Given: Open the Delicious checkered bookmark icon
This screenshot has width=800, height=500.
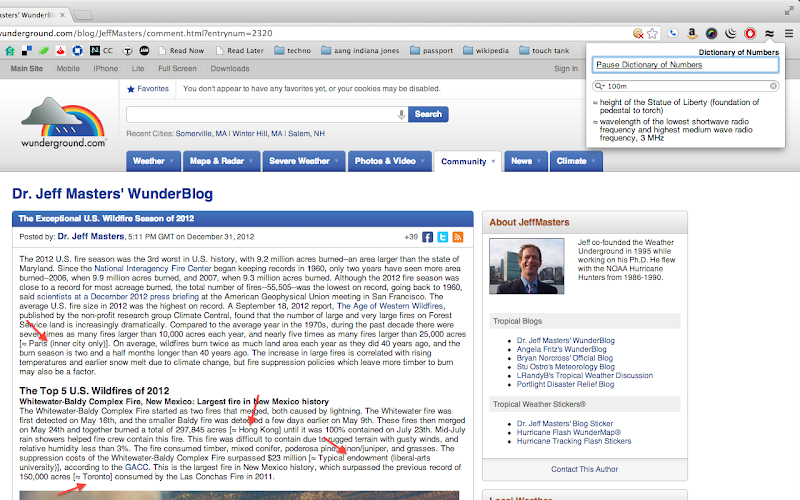Looking at the screenshot, I should 27,51.
